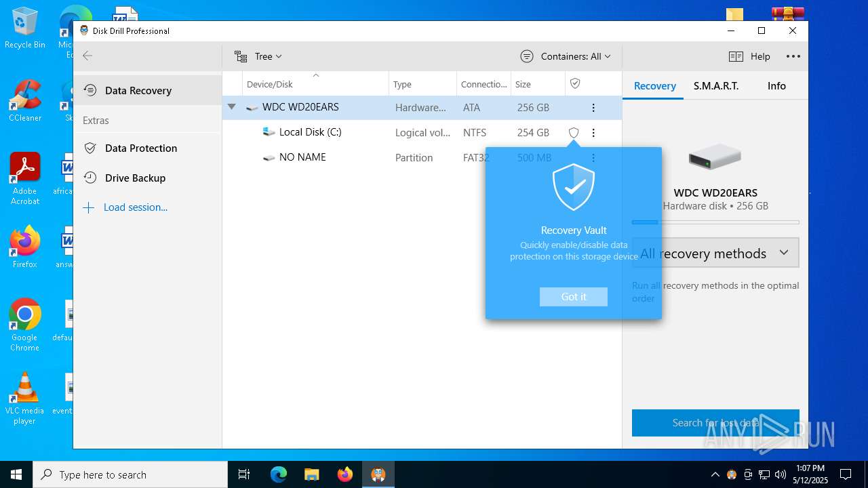Screen dimensions: 868x488
Task: Sort by the Device/Disk column header
Action: point(315,84)
